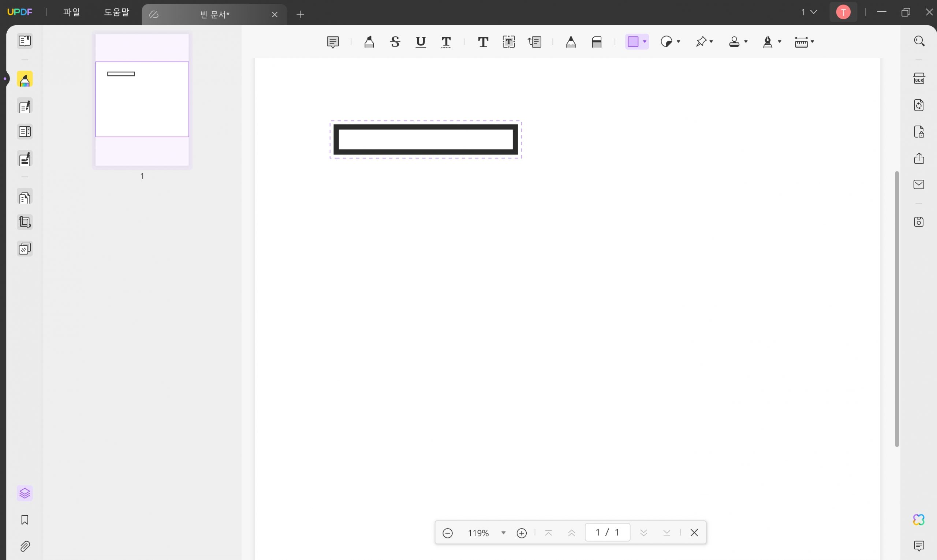Select the pencil drawing tool
The width and height of the screenshot is (937, 560).
[x=571, y=42]
